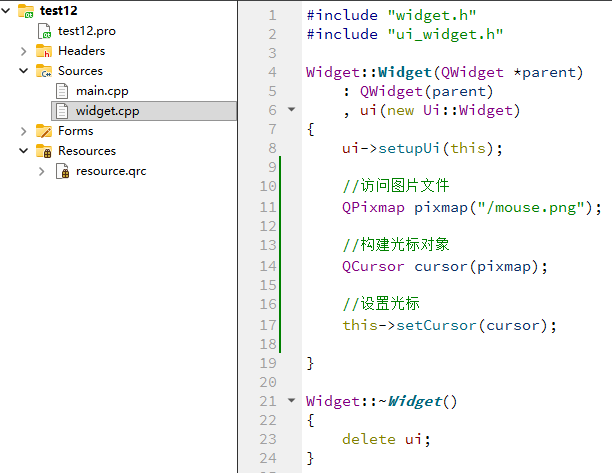Click the test12.pro file icon
This screenshot has width=612, height=473.
click(x=44, y=31)
